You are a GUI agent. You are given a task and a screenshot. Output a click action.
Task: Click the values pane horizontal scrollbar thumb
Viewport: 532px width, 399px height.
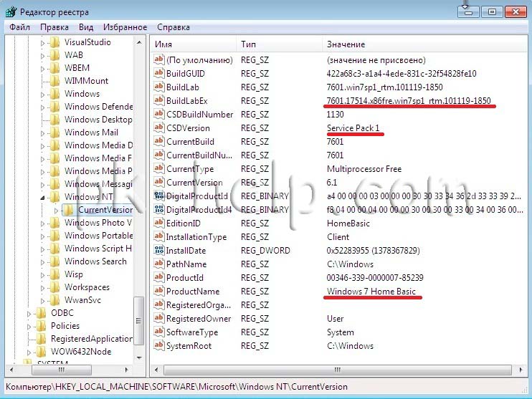337,370
